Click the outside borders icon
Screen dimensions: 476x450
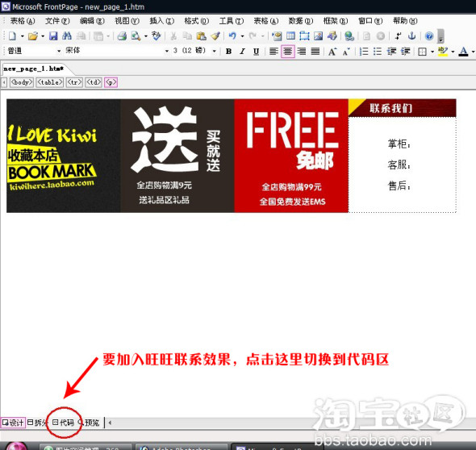[x=422, y=52]
